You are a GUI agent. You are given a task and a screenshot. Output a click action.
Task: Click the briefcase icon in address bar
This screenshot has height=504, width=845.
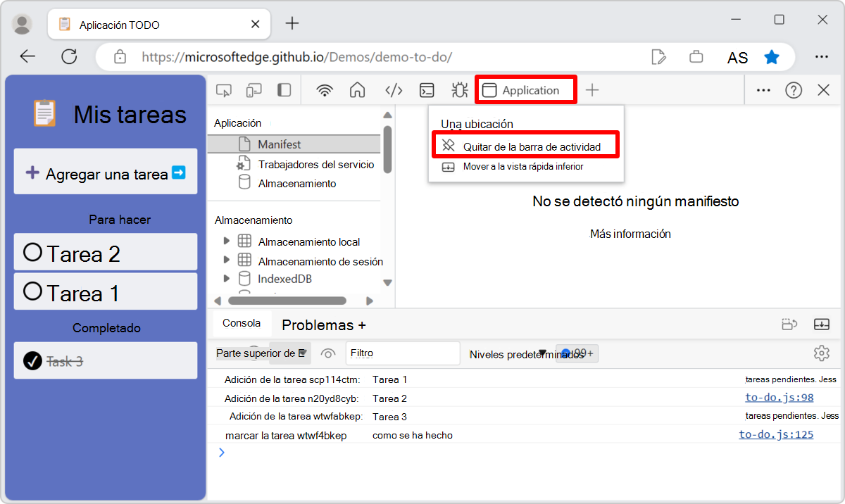(x=696, y=57)
